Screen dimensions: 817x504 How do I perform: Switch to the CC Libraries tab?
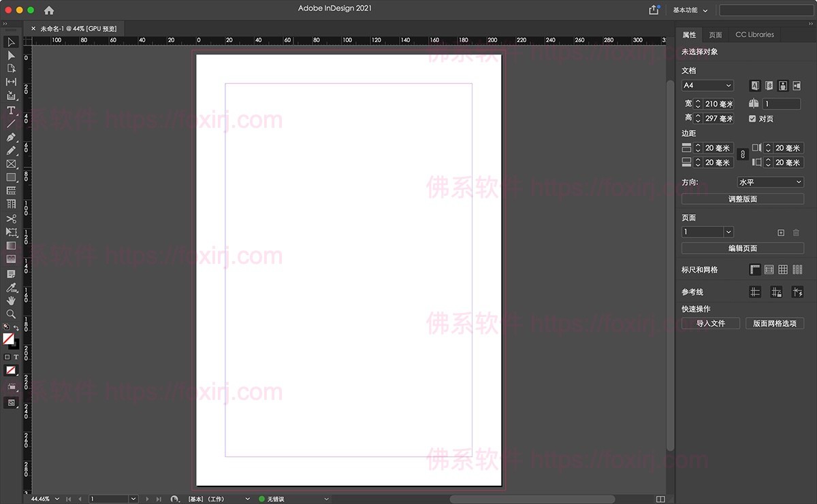754,34
